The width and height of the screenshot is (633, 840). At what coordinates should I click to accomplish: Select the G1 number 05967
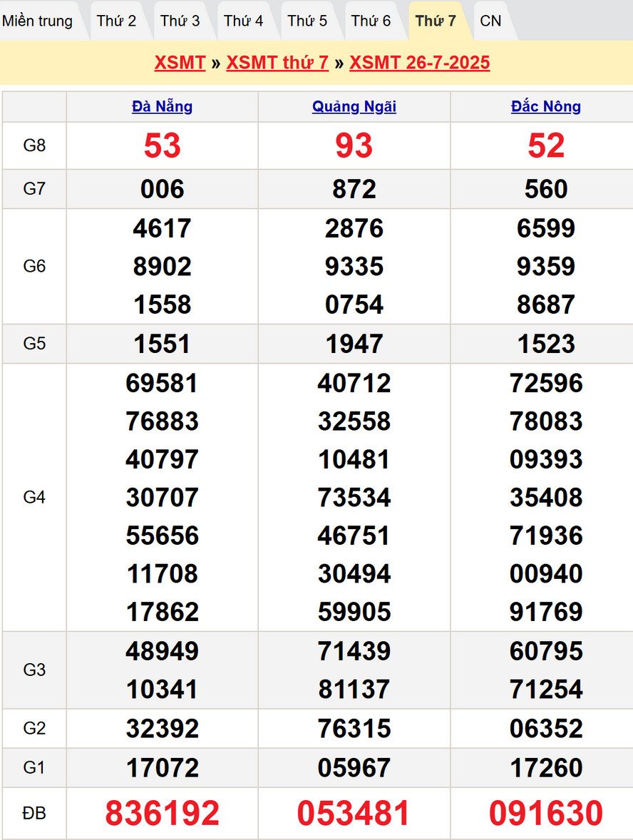point(354,768)
